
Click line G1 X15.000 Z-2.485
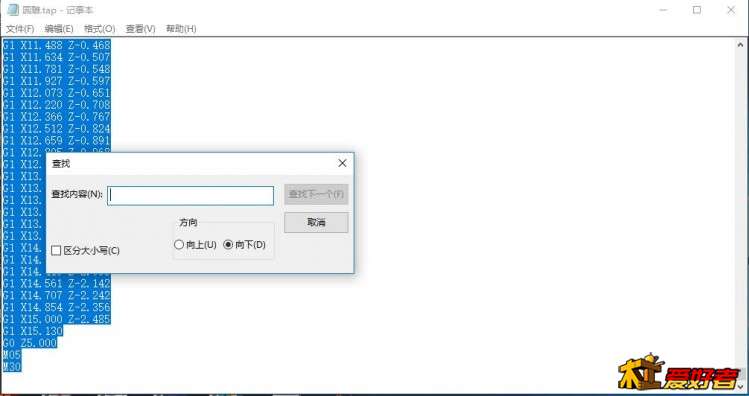[x=56, y=319]
